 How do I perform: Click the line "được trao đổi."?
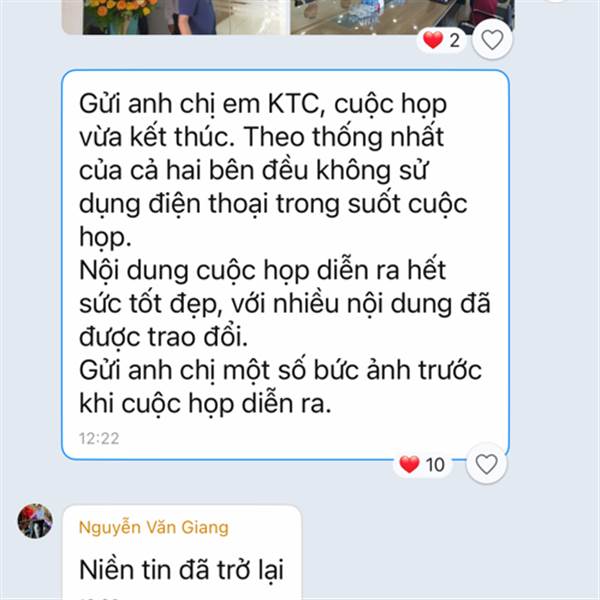pyautogui.click(x=163, y=337)
